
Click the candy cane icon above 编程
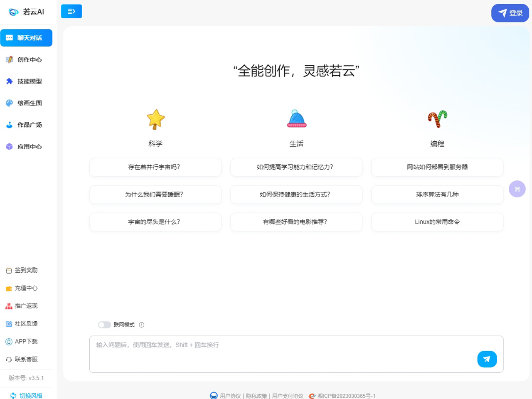(437, 119)
